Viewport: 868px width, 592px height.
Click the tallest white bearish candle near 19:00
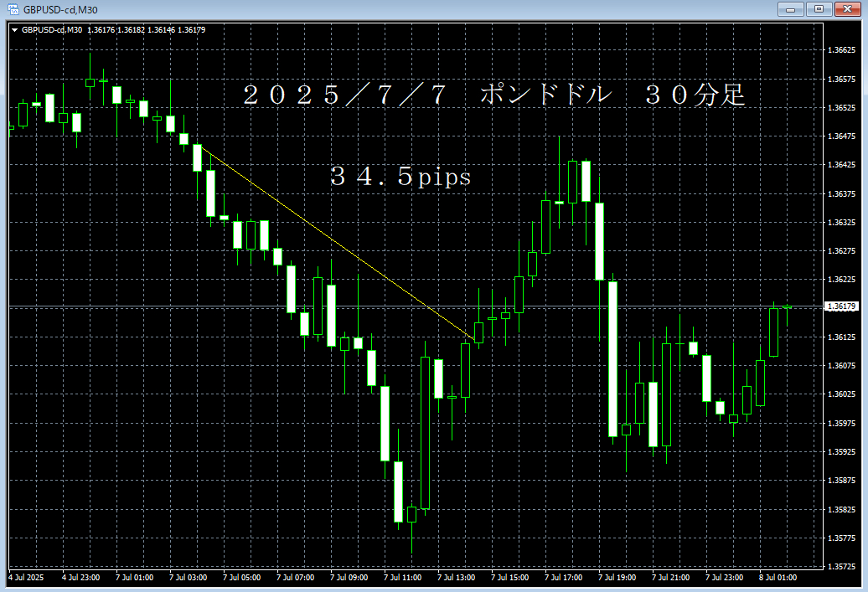tap(612, 358)
